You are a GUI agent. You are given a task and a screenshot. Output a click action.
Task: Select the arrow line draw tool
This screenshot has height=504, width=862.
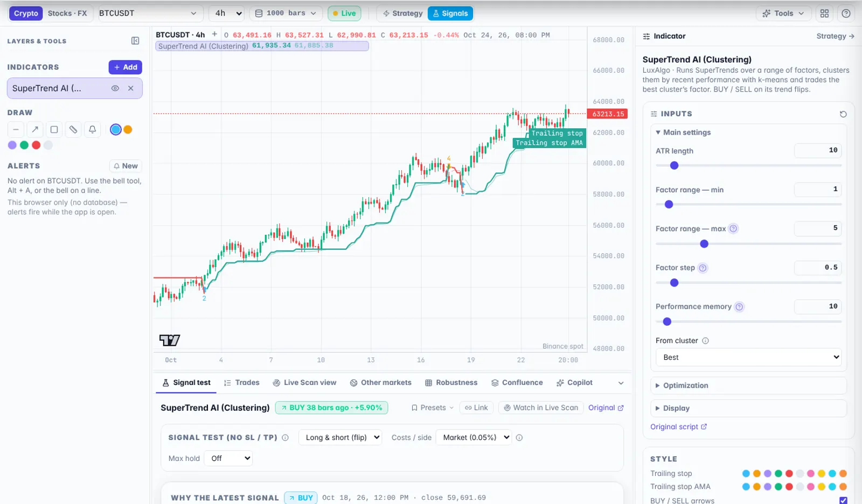[x=35, y=129]
